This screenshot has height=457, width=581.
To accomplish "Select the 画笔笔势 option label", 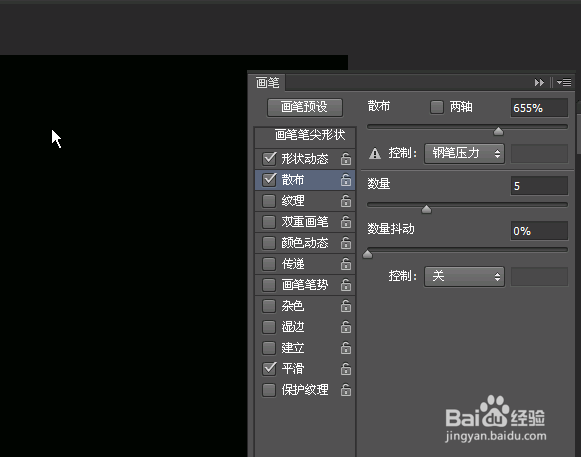I will [x=305, y=285].
